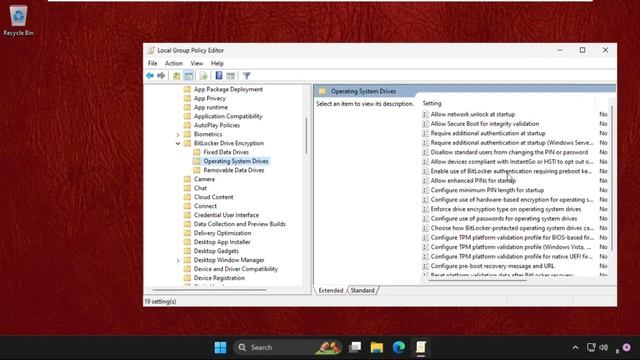Select Credential User Interface item
Image resolution: width=640 pixels, height=360 pixels.
coord(226,215)
